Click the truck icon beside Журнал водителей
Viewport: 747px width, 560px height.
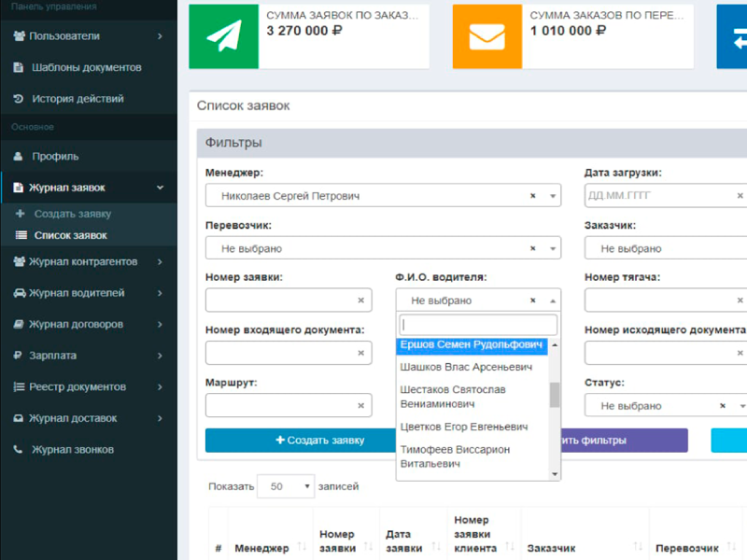pyautogui.click(x=19, y=293)
